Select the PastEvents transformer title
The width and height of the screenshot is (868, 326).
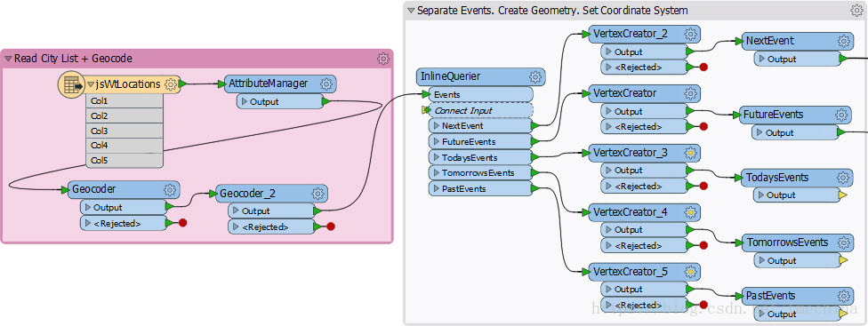770,296
